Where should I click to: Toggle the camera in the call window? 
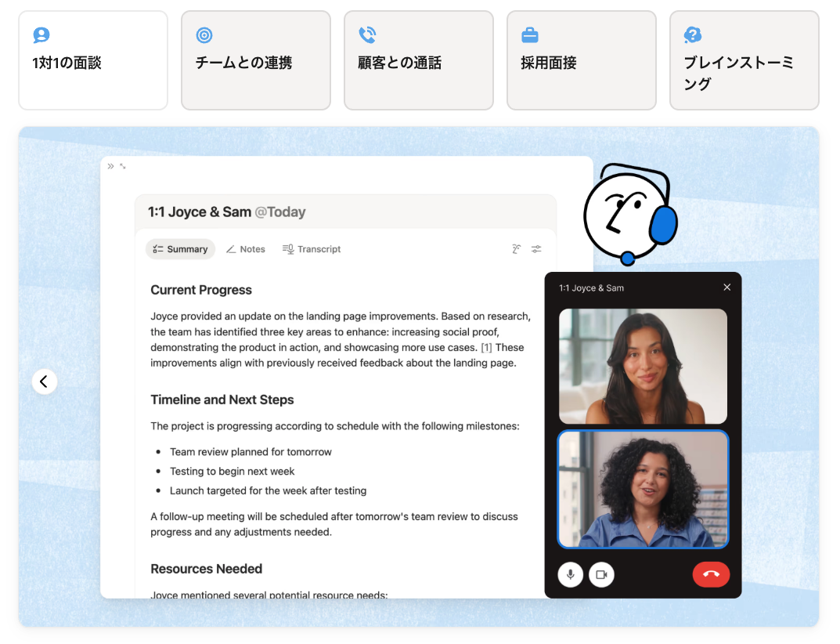coord(601,574)
